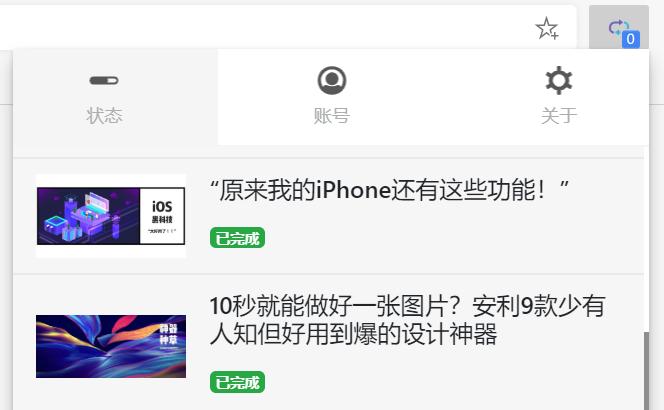The height and width of the screenshot is (410, 664).
Task: Open the colorful 神器种草 thumbnail
Action: coord(111,346)
